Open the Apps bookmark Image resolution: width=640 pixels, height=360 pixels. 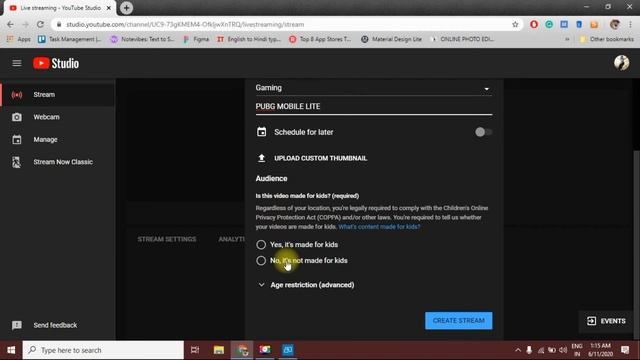[x=19, y=39]
